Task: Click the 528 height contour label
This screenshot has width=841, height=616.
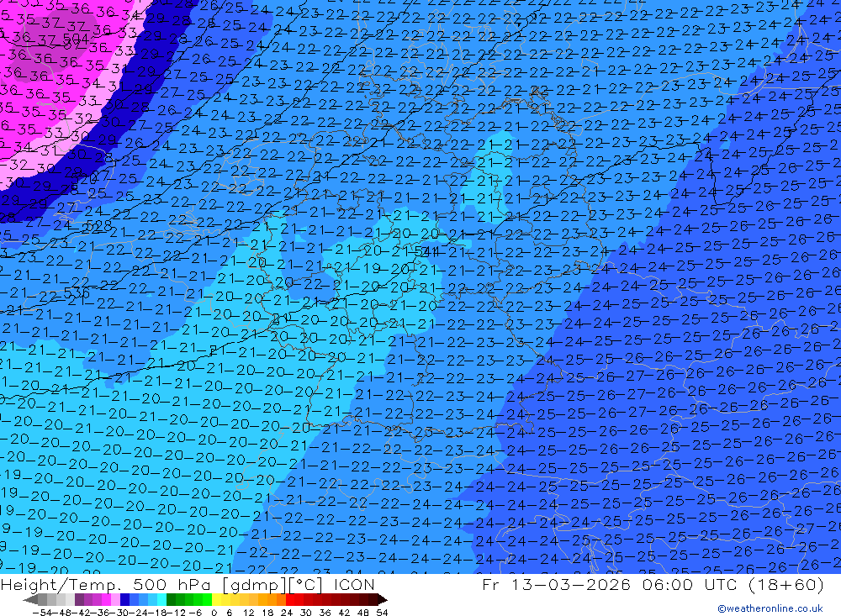Action: click(98, 226)
